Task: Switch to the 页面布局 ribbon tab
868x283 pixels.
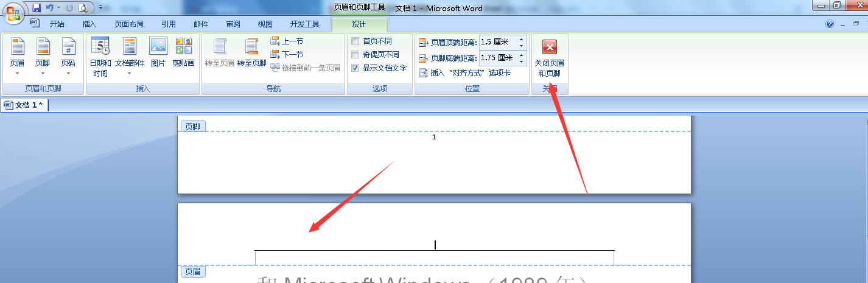Action: pyautogui.click(x=129, y=24)
